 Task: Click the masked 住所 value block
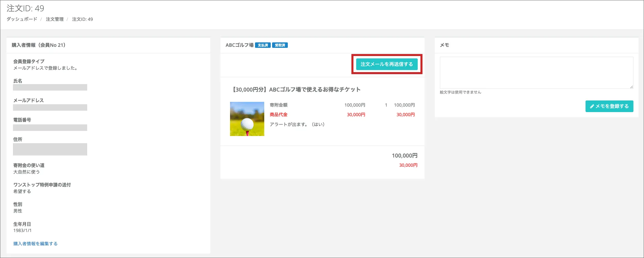50,149
